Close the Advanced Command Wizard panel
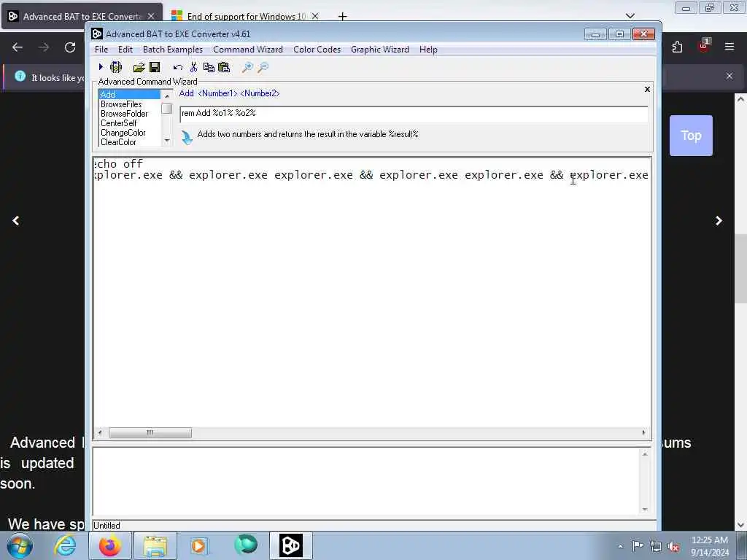 [647, 89]
